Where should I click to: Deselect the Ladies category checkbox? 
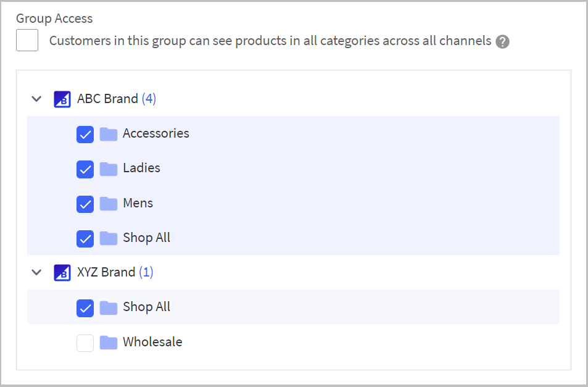tap(85, 169)
